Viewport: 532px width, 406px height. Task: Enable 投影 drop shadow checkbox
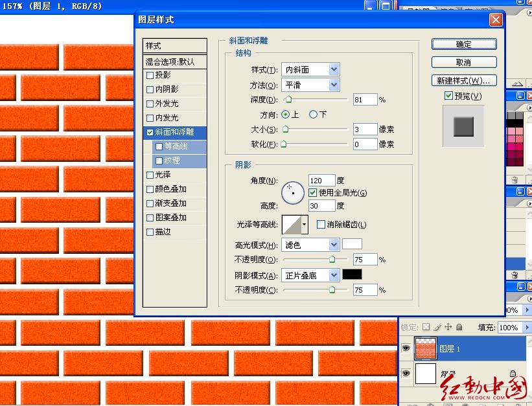pos(150,75)
